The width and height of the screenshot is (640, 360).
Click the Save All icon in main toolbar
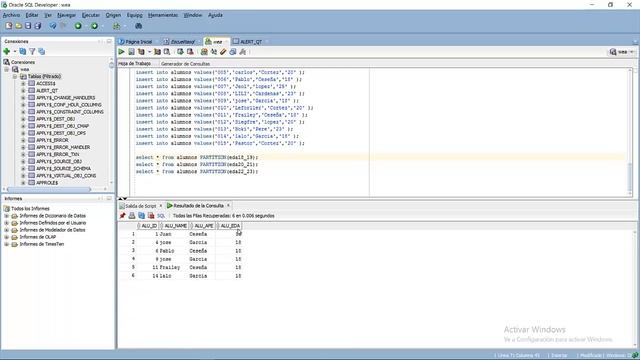[38, 26]
